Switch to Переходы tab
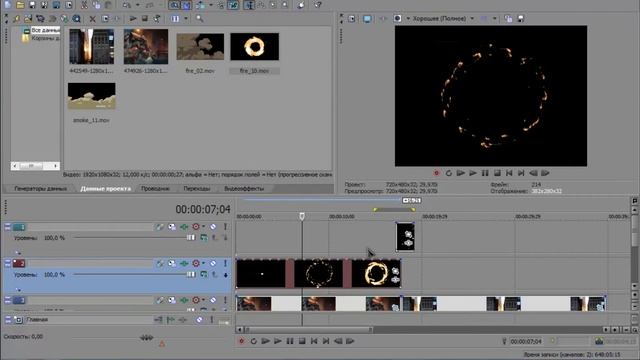Screen dimensions: 640x360 [197, 189]
